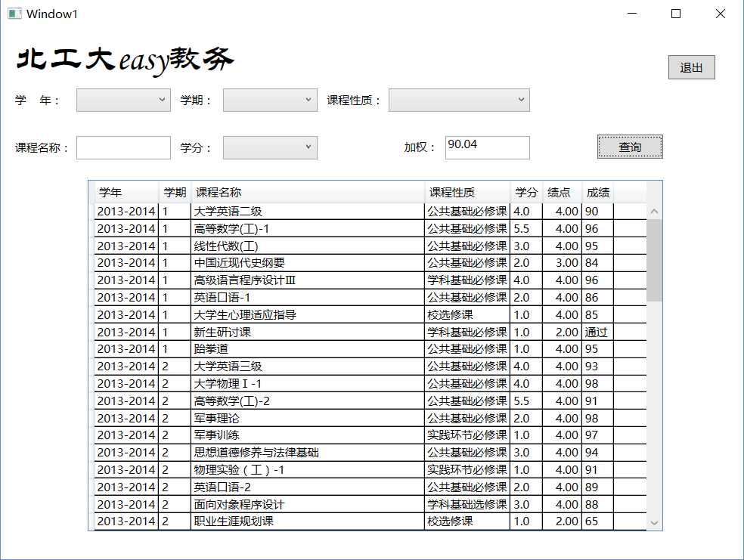Image resolution: width=744 pixels, height=560 pixels.
Task: Focus the 课程名称 text field
Action: (x=123, y=147)
